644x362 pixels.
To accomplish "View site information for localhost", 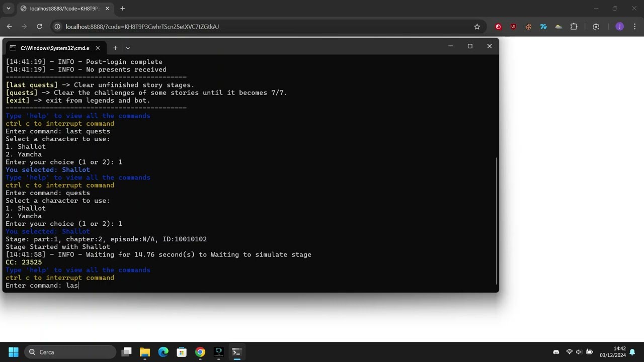I will 57,27.
